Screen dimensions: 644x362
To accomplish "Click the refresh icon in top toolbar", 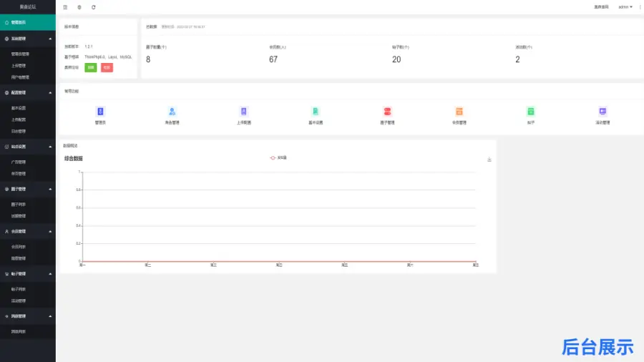I will point(93,7).
